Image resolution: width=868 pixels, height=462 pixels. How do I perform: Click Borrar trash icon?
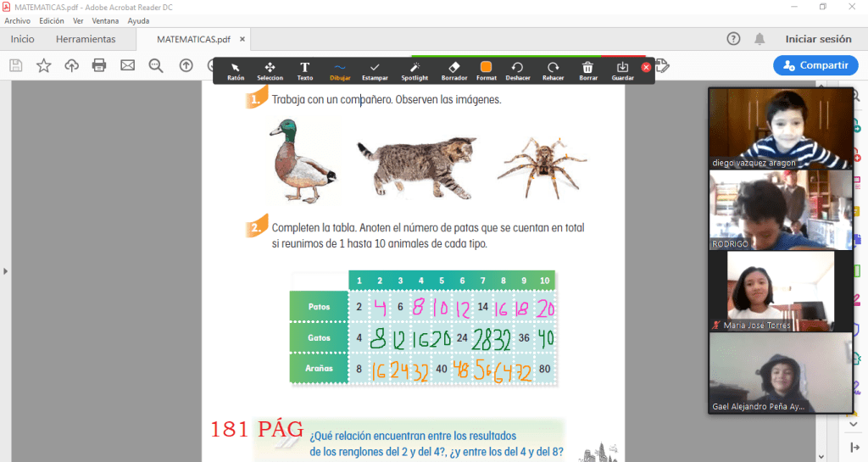pos(587,70)
